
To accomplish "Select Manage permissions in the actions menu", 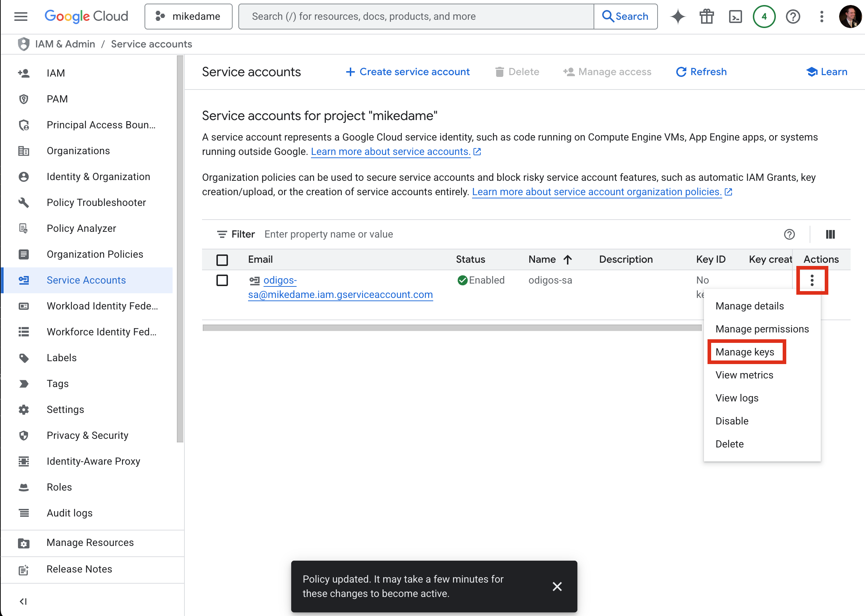I will point(762,329).
